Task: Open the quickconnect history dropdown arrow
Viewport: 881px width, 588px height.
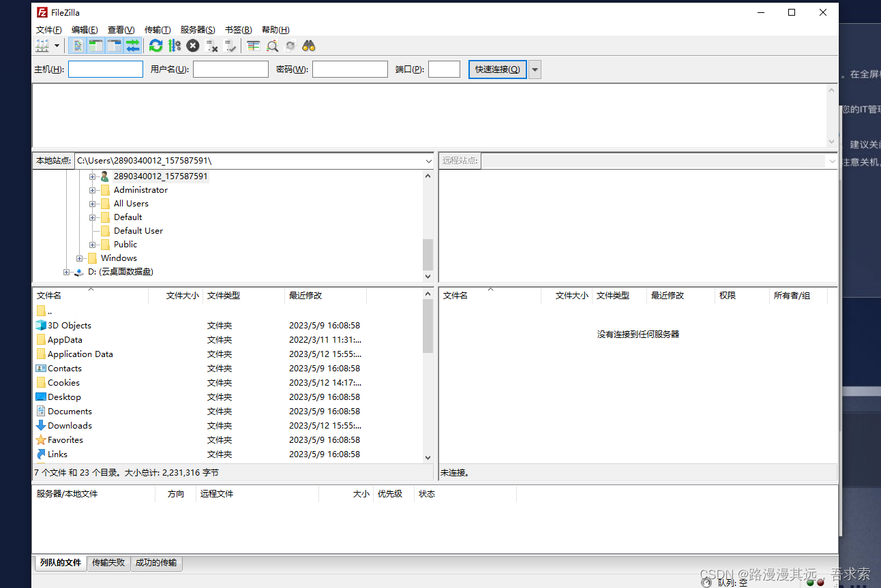Action: pyautogui.click(x=535, y=69)
